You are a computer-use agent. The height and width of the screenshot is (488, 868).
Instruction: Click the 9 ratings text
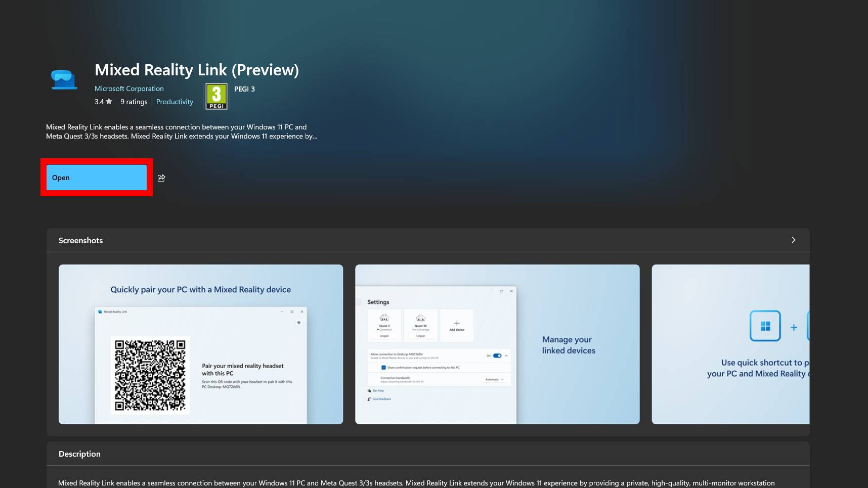134,102
